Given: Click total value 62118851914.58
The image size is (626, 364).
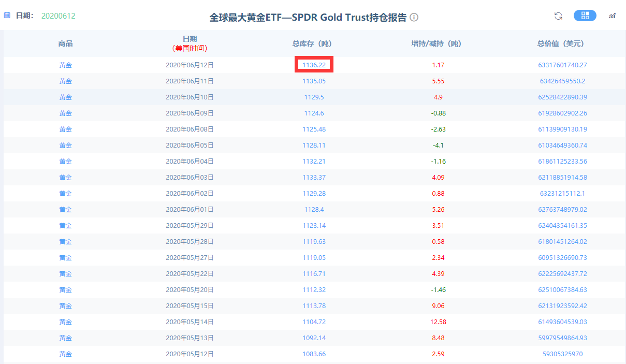Looking at the screenshot, I should 563,178.
